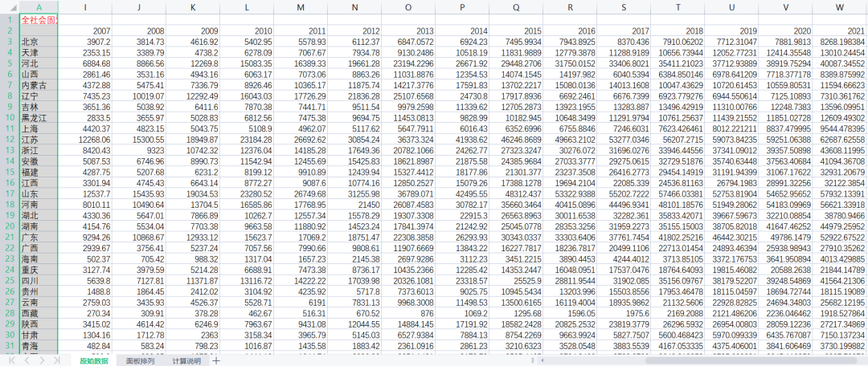The width and height of the screenshot is (868, 366).
Task: Select column K header
Action: coord(193,6)
